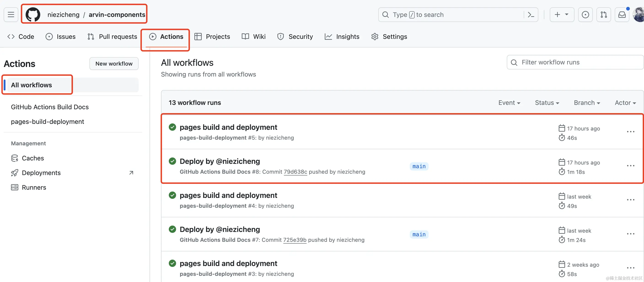Screen dimensions: 644x282
Task: Open the user avatar menu
Action: [639, 15]
